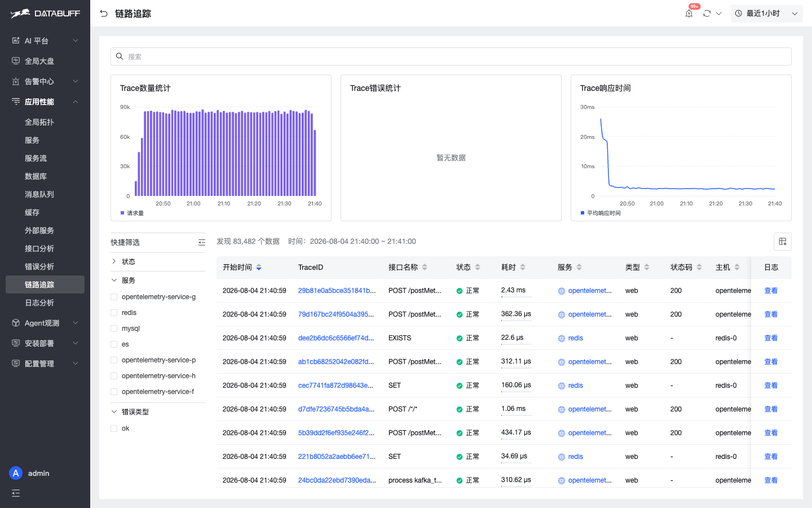Viewport: 812px width, 508px height.
Task: Click the refresh icon in header
Action: (x=707, y=14)
